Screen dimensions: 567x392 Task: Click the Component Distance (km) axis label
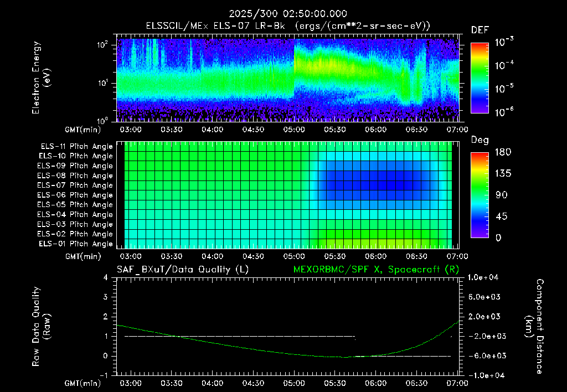534,327
